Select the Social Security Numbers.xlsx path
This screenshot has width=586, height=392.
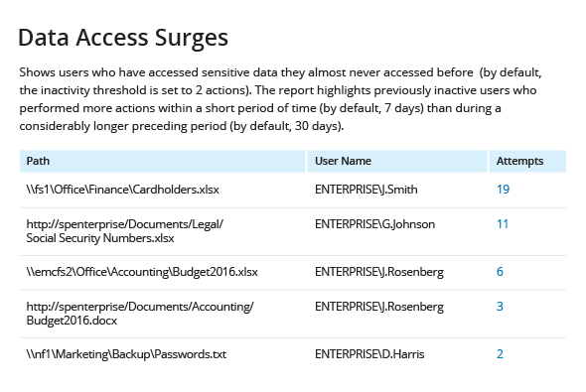click(125, 231)
